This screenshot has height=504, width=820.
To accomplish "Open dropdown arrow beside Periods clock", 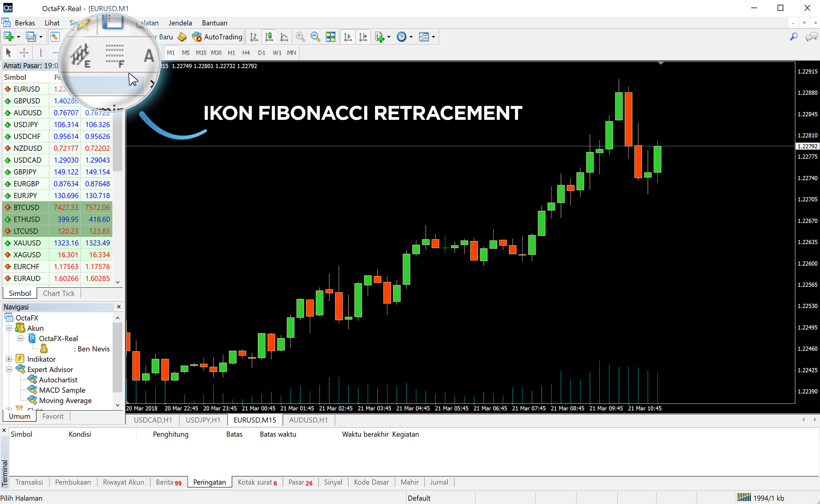I will pos(411,37).
